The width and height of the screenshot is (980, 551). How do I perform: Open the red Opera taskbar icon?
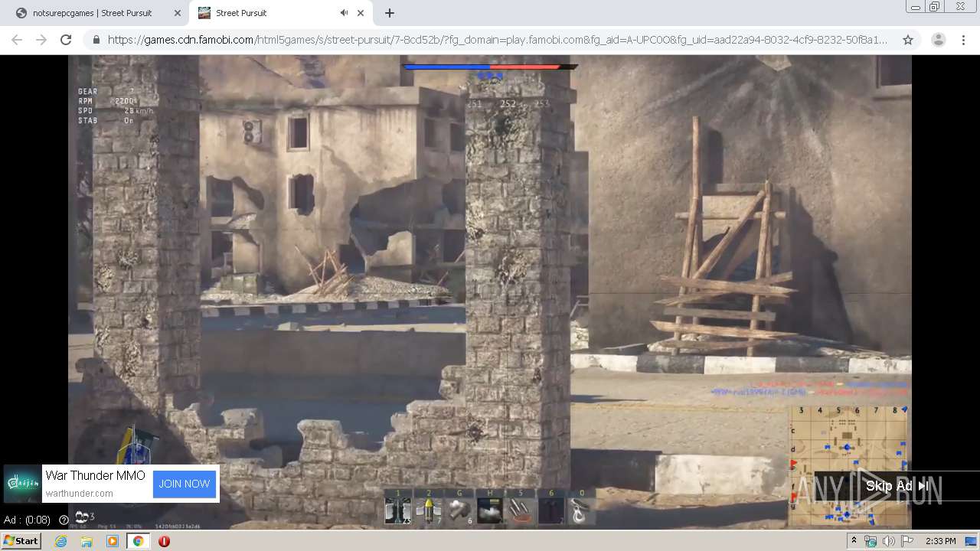pos(164,541)
